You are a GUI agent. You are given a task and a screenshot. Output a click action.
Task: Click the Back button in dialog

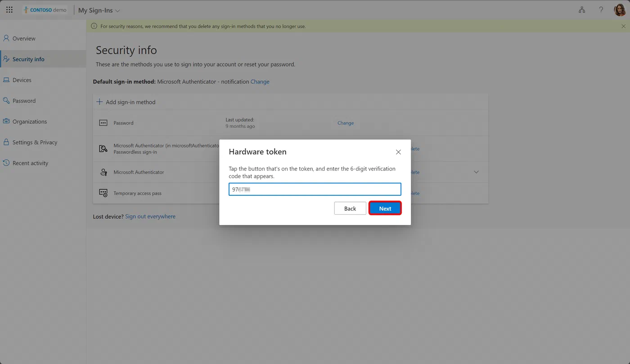point(350,208)
